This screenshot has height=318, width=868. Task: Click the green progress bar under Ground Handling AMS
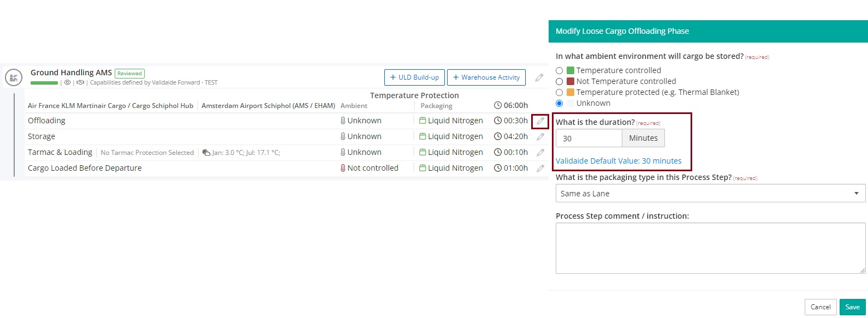[x=44, y=83]
